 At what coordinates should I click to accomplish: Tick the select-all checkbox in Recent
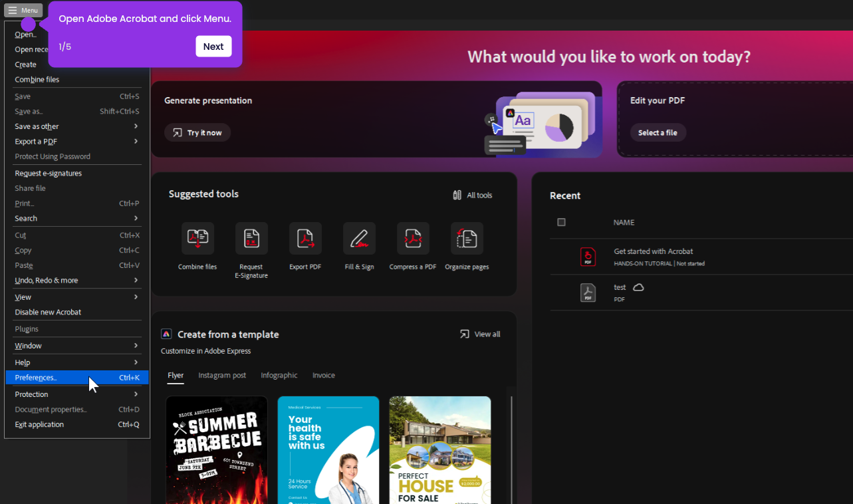(x=561, y=222)
